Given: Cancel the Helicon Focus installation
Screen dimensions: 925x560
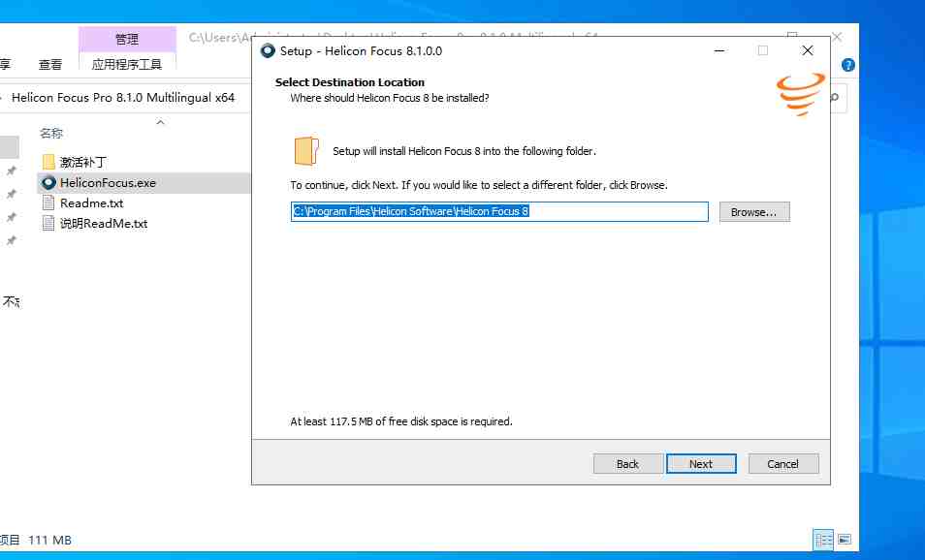Looking at the screenshot, I should point(783,464).
